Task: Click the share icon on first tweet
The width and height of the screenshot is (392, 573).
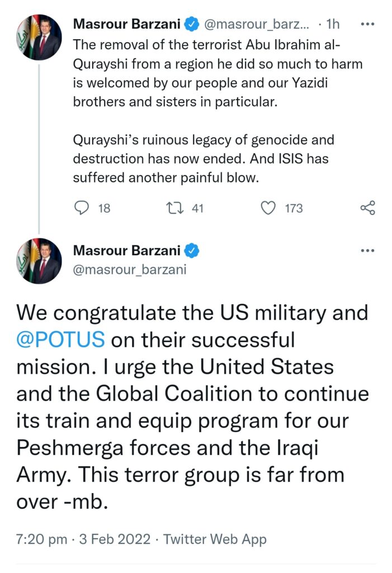Action: click(x=367, y=208)
